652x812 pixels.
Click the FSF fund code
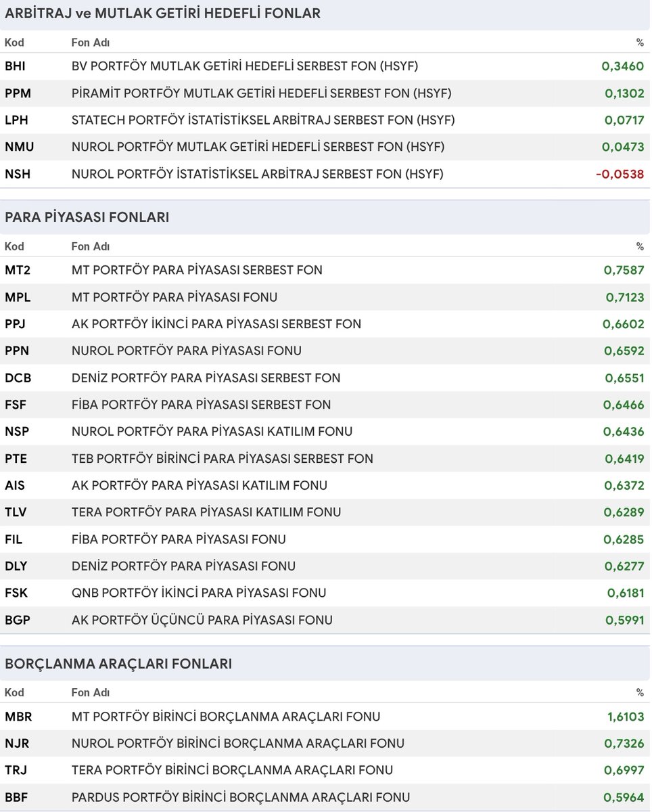(16, 405)
